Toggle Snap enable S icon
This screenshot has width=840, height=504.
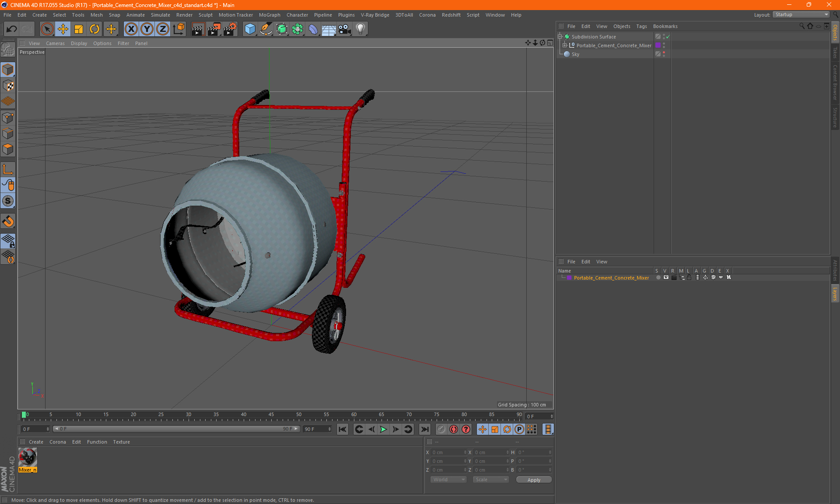(8, 201)
